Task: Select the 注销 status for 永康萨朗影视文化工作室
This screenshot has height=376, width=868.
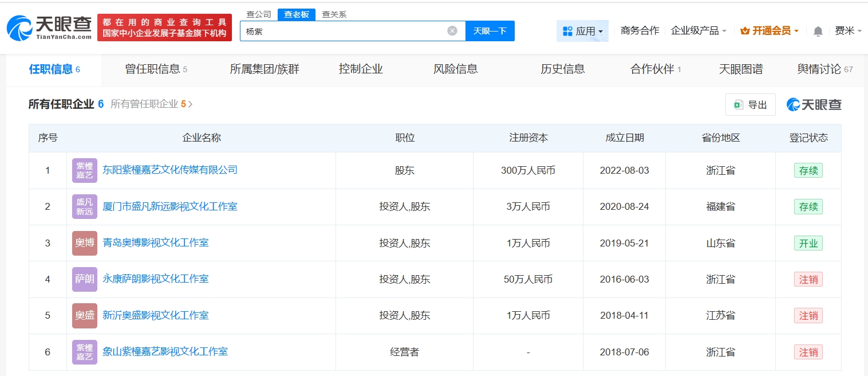Action: pos(808,279)
